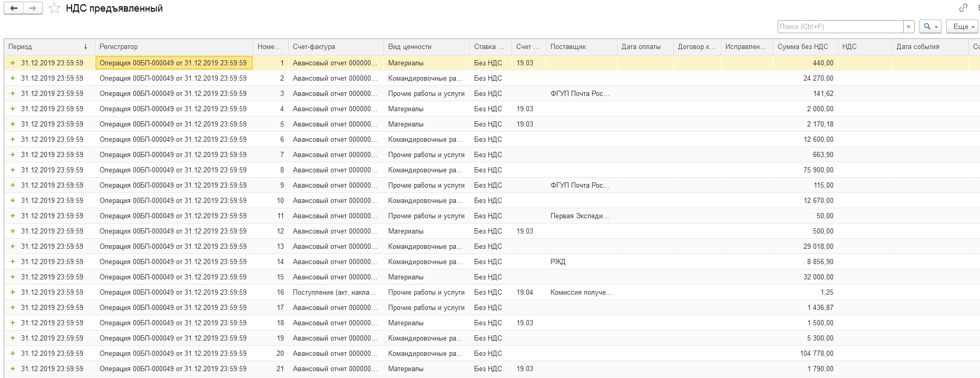Expand the Еще menu
The height and width of the screenshot is (378, 980).
click(x=962, y=26)
